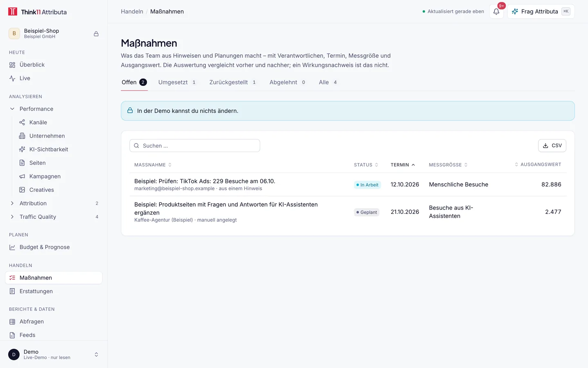Open Unternehmen building icon
Image resolution: width=588 pixels, height=368 pixels.
coord(22,136)
